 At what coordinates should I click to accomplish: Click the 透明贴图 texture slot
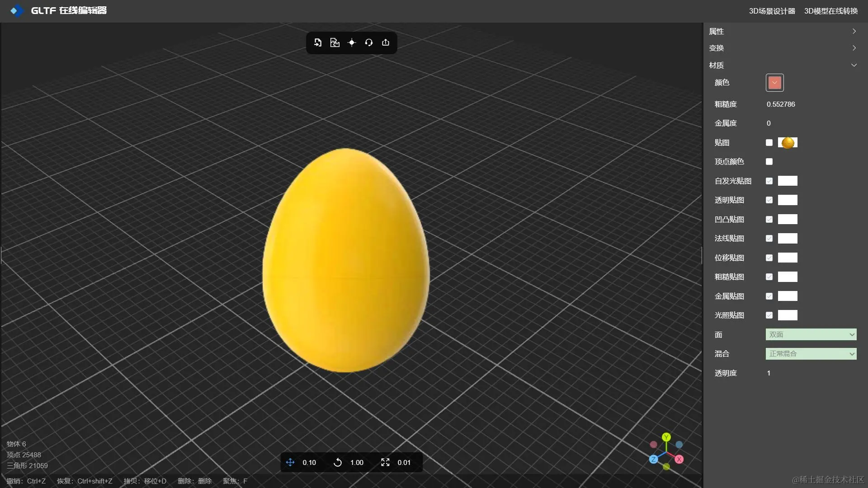click(788, 200)
